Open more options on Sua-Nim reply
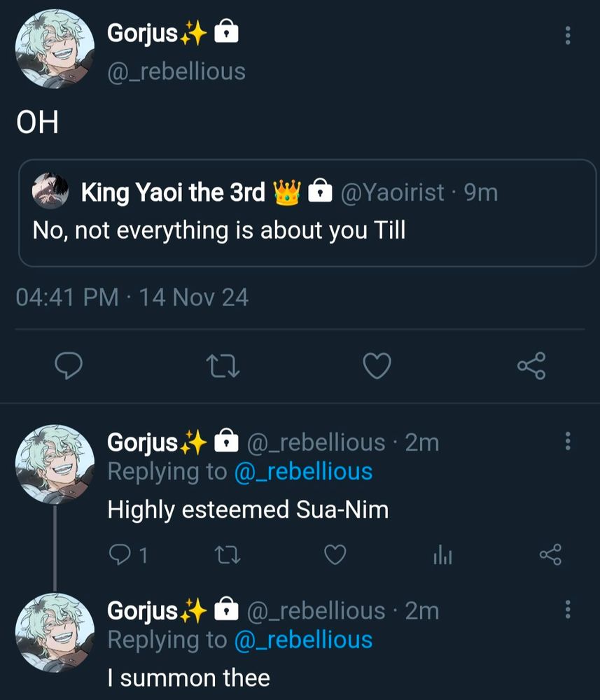 tap(567, 441)
